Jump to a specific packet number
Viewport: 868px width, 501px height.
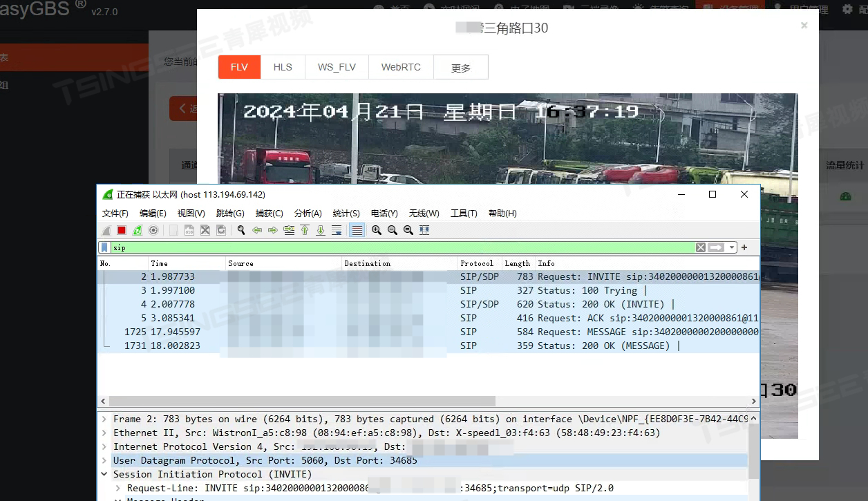[289, 230]
